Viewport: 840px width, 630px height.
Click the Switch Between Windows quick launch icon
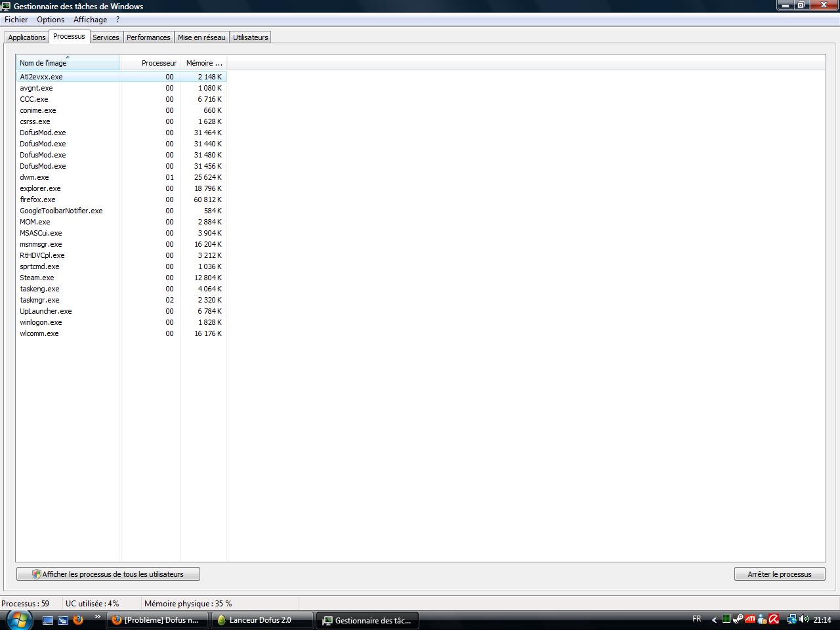pos(63,619)
